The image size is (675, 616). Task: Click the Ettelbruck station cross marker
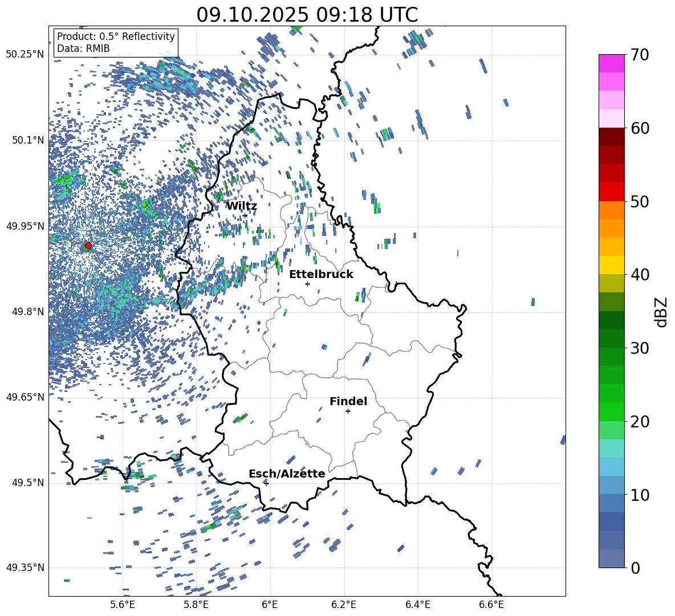pyautogui.click(x=307, y=284)
